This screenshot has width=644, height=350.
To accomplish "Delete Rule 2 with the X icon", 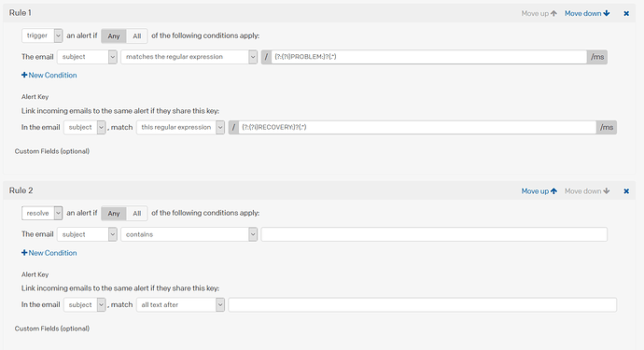I will click(626, 191).
